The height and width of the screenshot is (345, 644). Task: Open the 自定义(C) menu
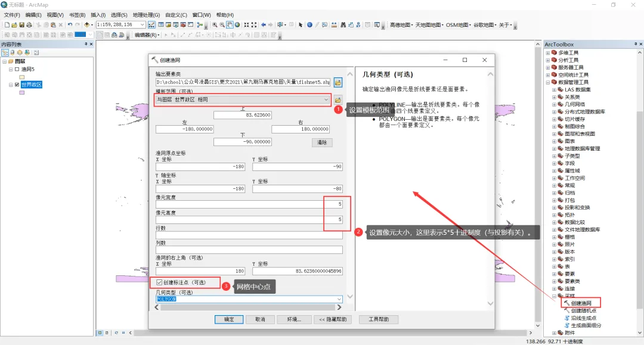pyautogui.click(x=176, y=15)
